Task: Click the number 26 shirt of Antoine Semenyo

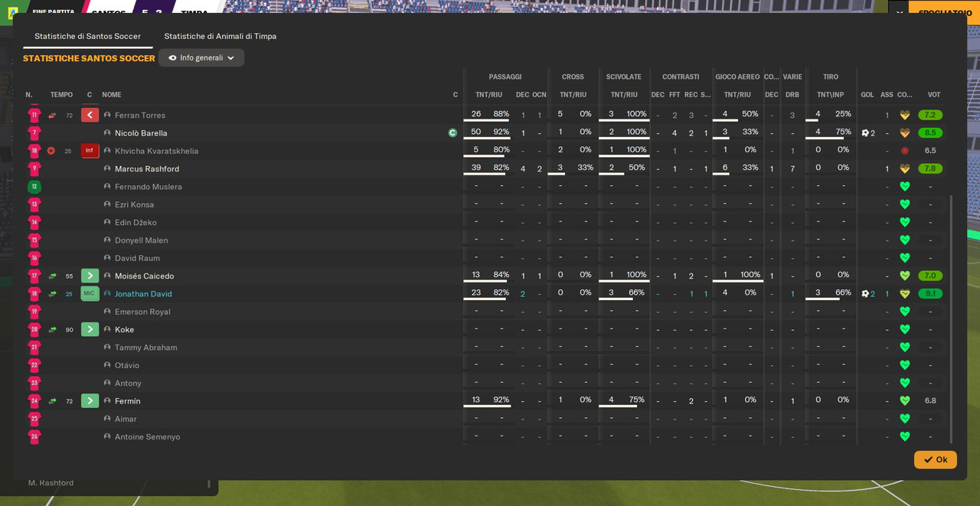Action: pyautogui.click(x=34, y=436)
